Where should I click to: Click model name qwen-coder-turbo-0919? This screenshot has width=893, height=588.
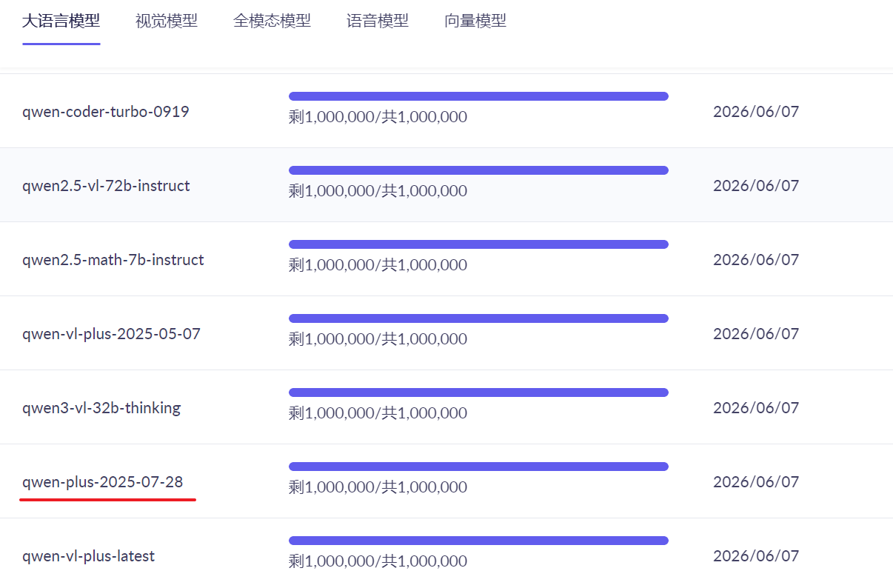[106, 112]
